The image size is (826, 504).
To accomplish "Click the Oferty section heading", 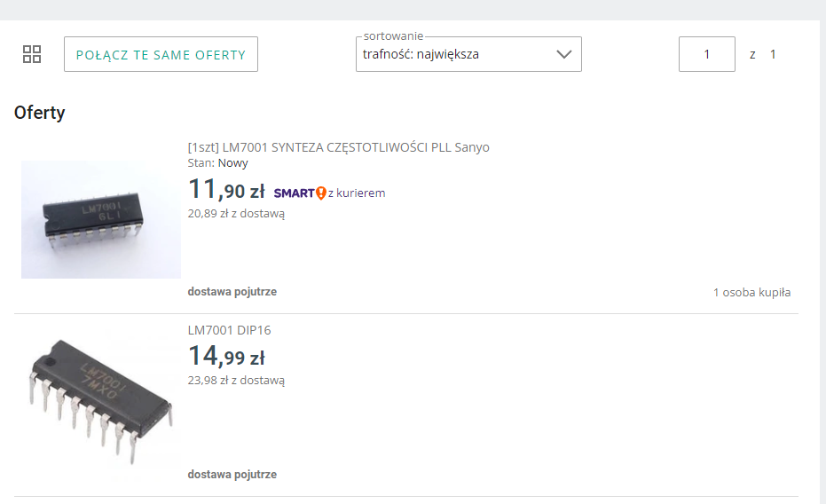I will (40, 113).
